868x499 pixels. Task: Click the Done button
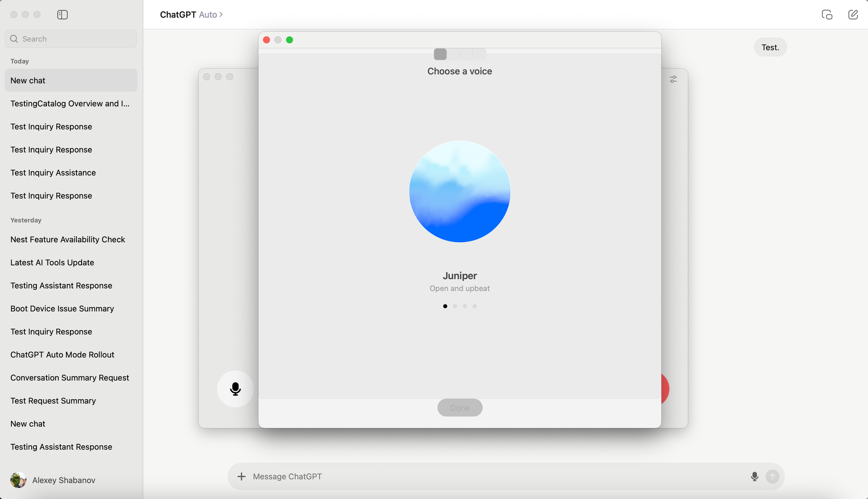click(x=460, y=408)
